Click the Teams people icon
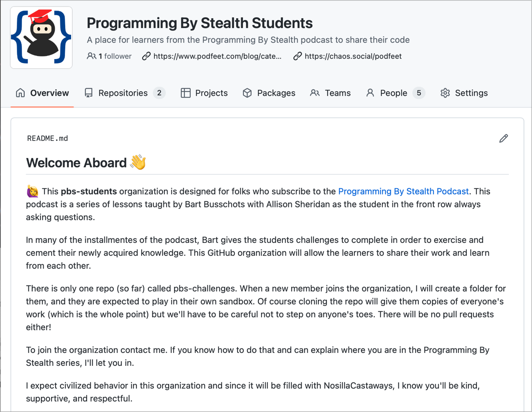The height and width of the screenshot is (412, 532). click(315, 93)
